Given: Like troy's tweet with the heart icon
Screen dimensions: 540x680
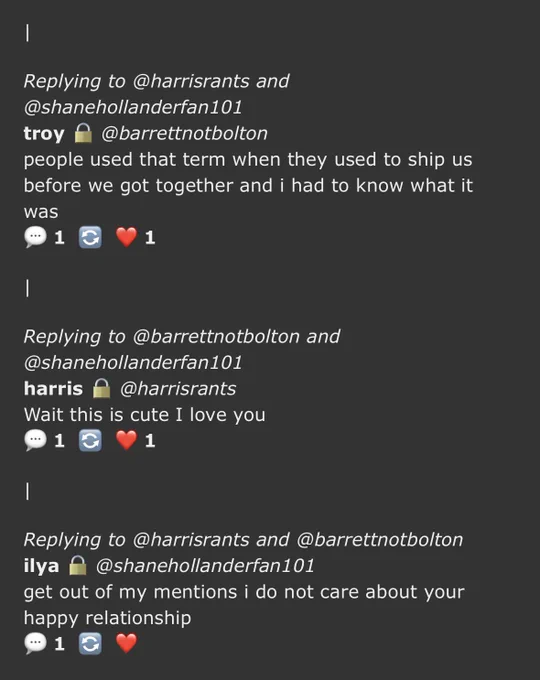Looking at the screenshot, I should coord(127,237).
